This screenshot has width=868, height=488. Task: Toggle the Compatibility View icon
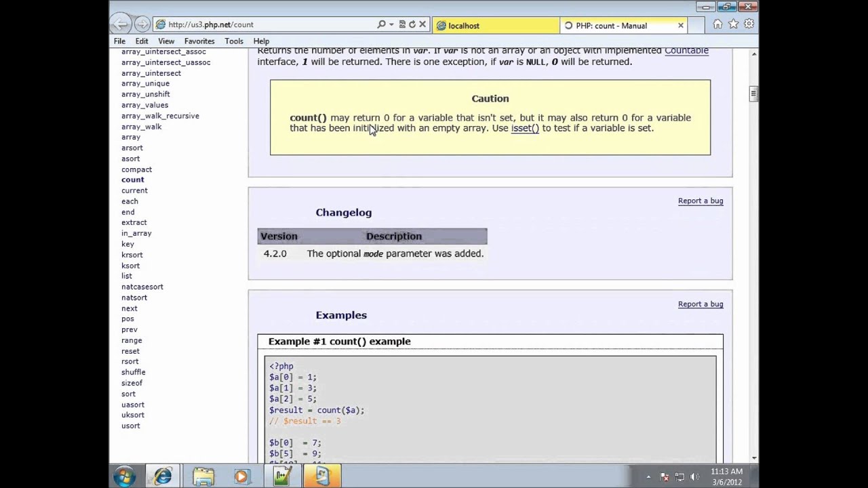click(x=401, y=24)
